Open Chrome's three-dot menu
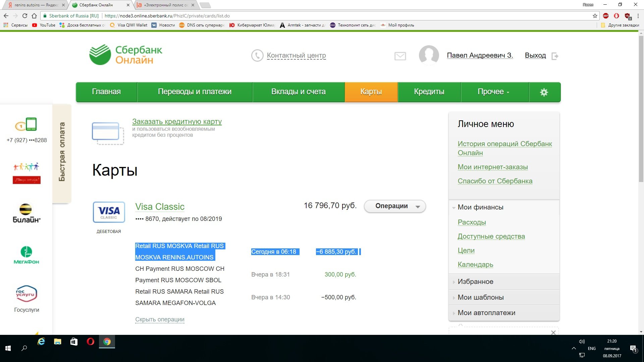Image resolution: width=644 pixels, height=362 pixels. [638, 16]
